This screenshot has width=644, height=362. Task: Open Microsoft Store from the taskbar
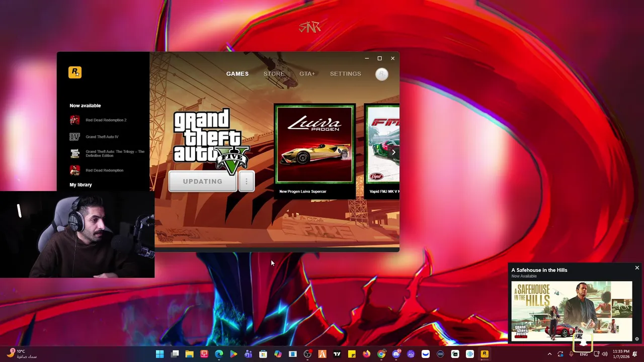click(263, 354)
